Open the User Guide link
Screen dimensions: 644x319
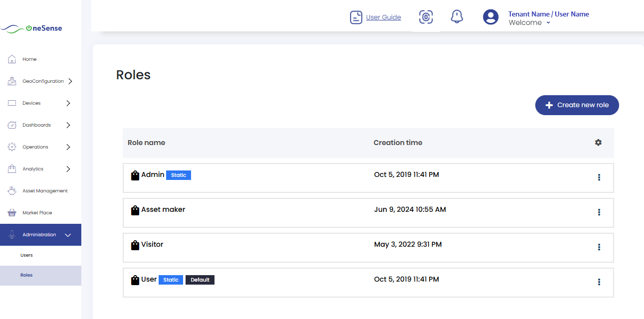coord(383,17)
